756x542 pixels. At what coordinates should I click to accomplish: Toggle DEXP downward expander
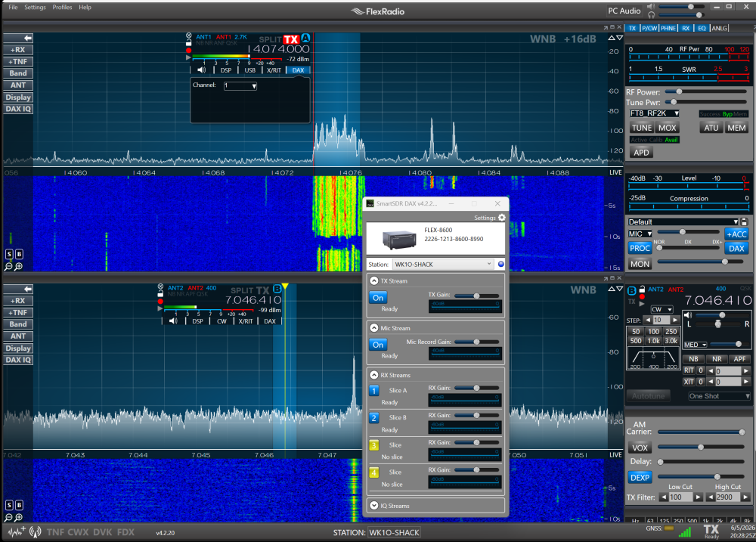[x=640, y=478]
